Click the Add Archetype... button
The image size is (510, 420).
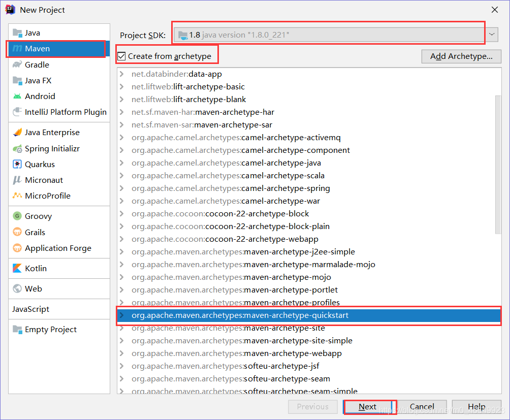tap(461, 56)
